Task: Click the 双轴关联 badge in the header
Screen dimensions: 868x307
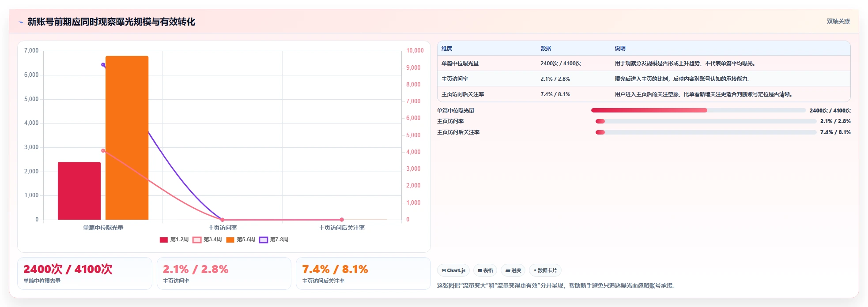Action: tap(838, 22)
